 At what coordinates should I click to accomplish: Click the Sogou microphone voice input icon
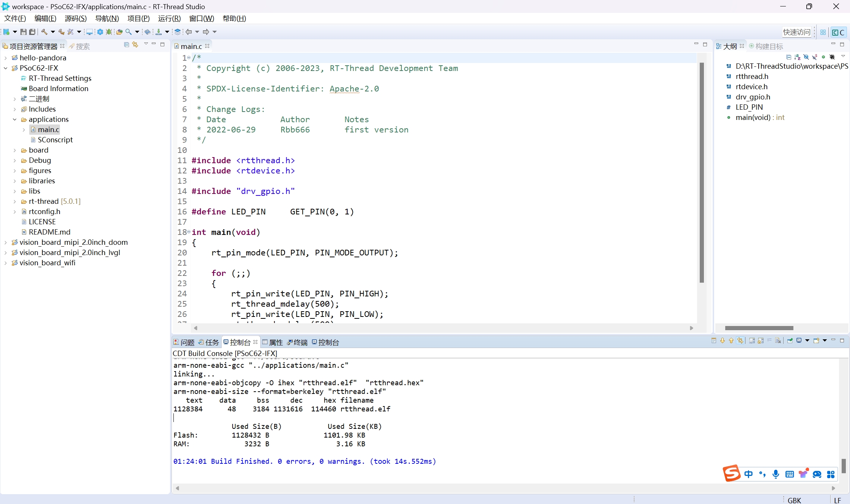776,474
